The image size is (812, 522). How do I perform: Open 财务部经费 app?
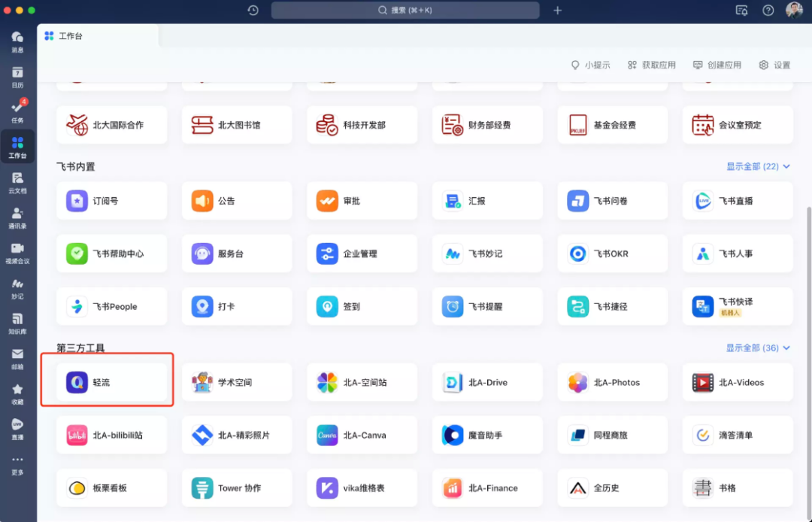(487, 125)
